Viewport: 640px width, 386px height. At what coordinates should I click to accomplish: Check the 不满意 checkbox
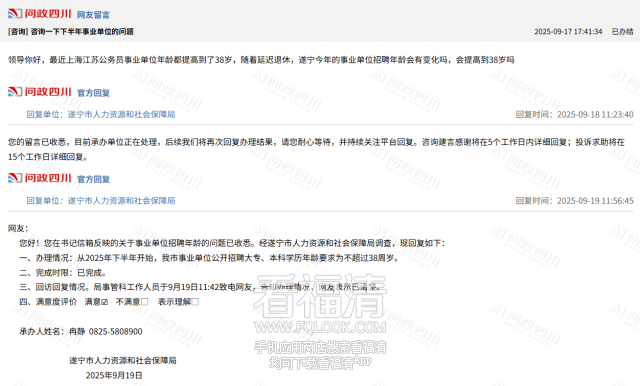pyautogui.click(x=144, y=302)
